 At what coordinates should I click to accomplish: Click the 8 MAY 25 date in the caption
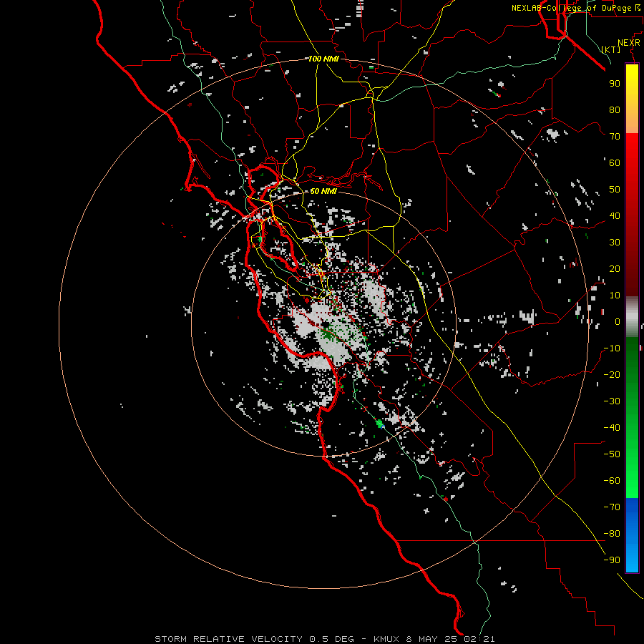pyautogui.click(x=431, y=639)
